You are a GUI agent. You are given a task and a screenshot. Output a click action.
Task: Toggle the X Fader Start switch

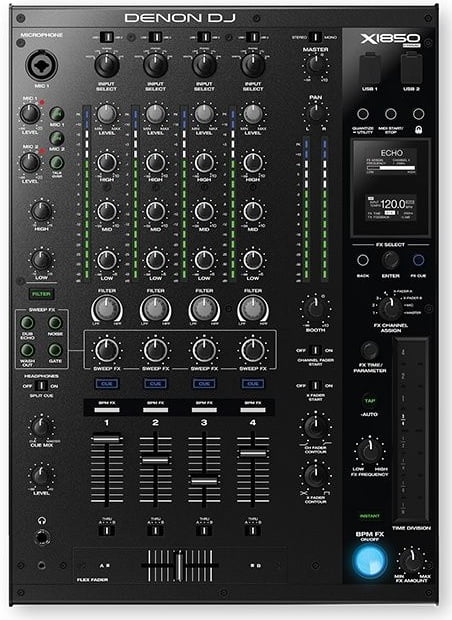(315, 386)
